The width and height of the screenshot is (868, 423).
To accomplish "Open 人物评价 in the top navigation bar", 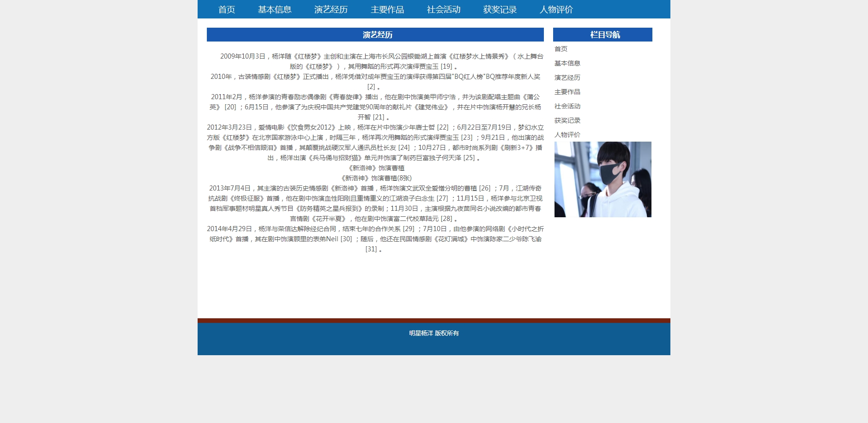I will tap(556, 10).
